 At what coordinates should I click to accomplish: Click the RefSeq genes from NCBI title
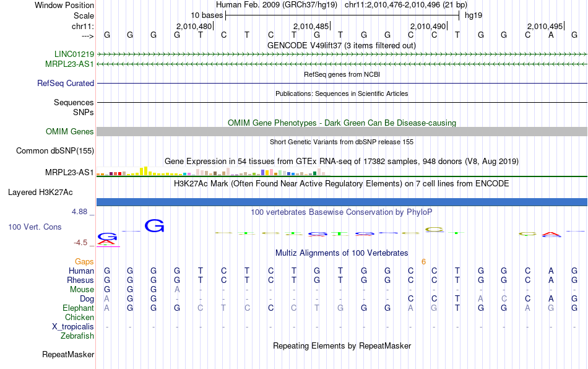click(x=342, y=75)
